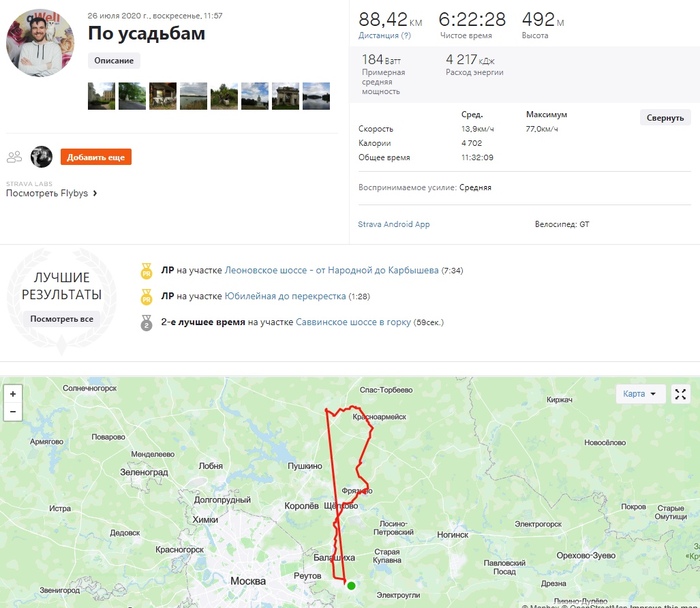
Task: Open segment Саввинское шоссе в горку
Action: coord(353,322)
